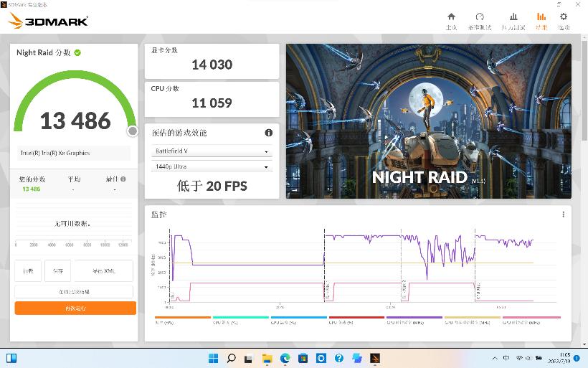This screenshot has height=368, width=588.
Task: Expand the 1440p Ultra resolution dropdown
Action: click(212, 167)
